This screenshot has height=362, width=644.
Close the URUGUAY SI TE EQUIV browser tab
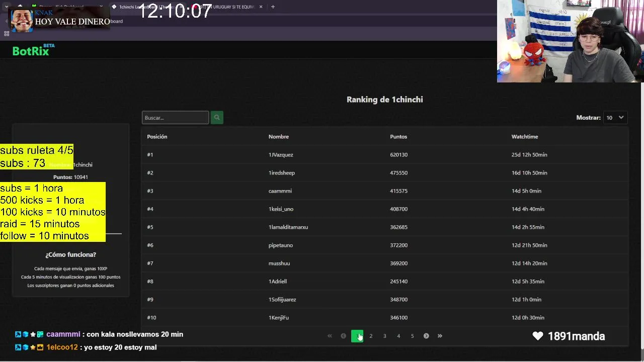coord(261,7)
